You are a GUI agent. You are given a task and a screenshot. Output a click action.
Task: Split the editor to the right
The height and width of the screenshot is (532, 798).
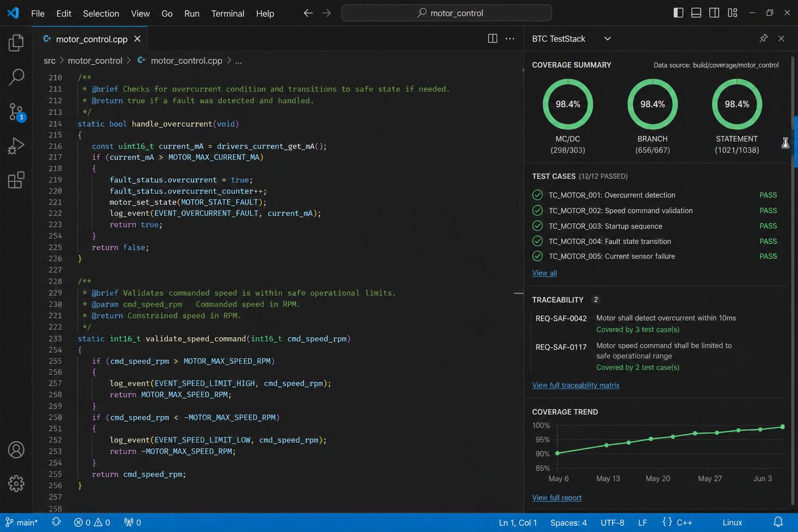[493, 38]
